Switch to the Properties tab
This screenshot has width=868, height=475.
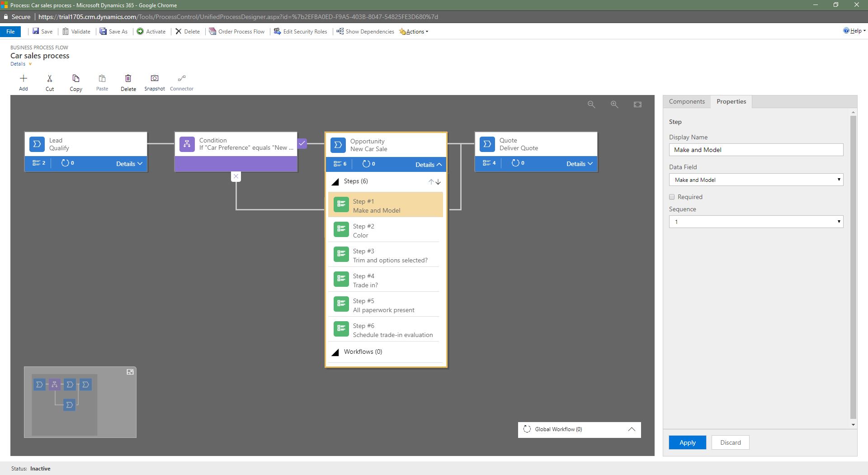(x=731, y=101)
